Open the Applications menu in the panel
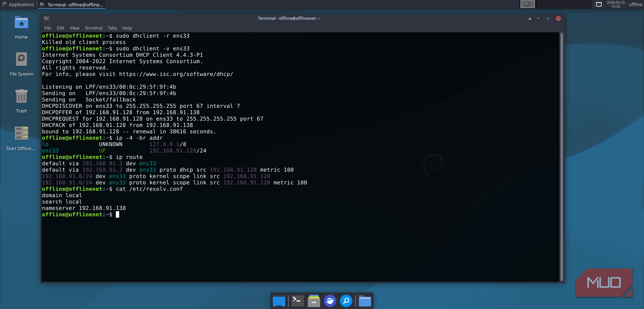 point(18,4)
